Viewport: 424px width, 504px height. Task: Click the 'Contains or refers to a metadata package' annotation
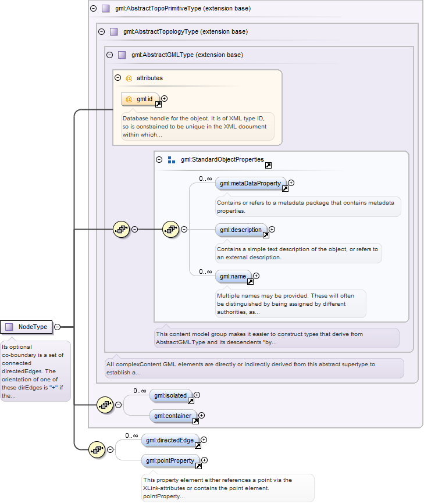[x=308, y=207]
